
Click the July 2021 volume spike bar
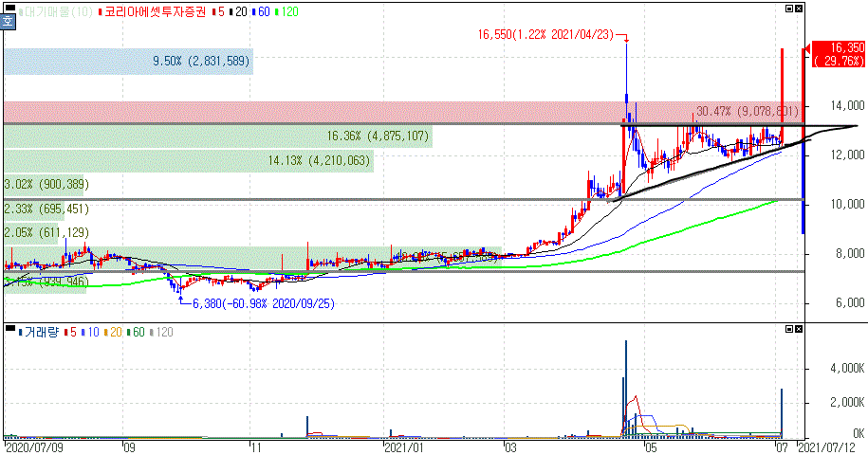[782, 413]
